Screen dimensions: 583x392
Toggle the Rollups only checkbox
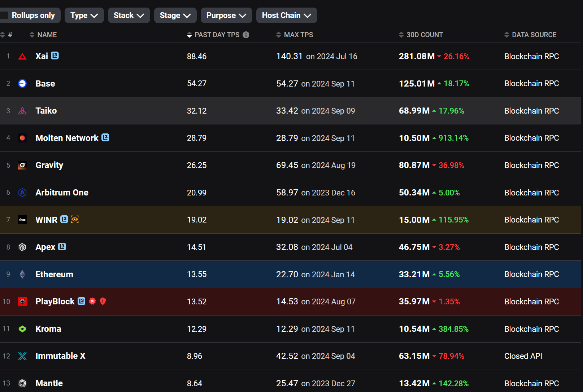(4, 16)
